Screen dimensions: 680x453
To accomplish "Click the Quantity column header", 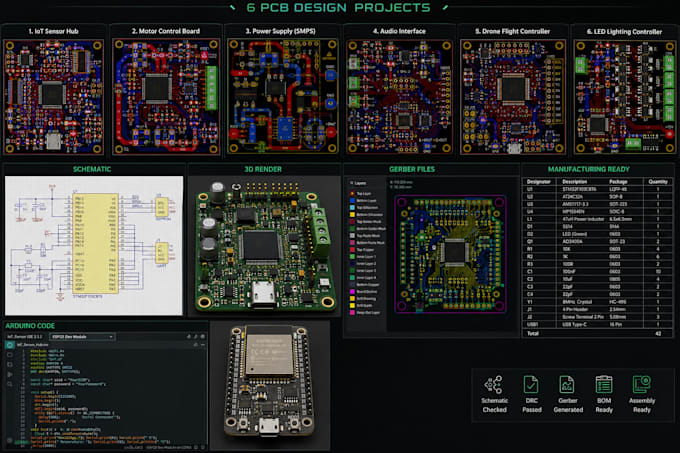I will [658, 182].
